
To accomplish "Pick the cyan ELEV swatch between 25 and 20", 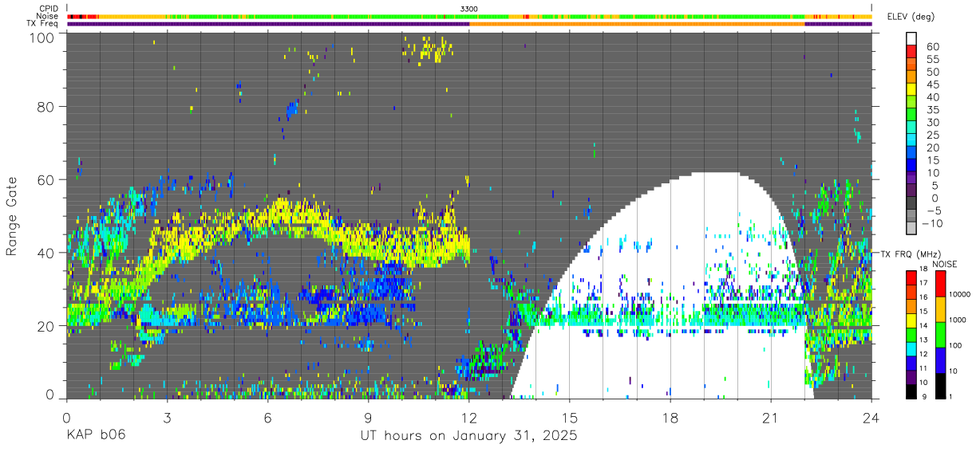I will pos(911,140).
